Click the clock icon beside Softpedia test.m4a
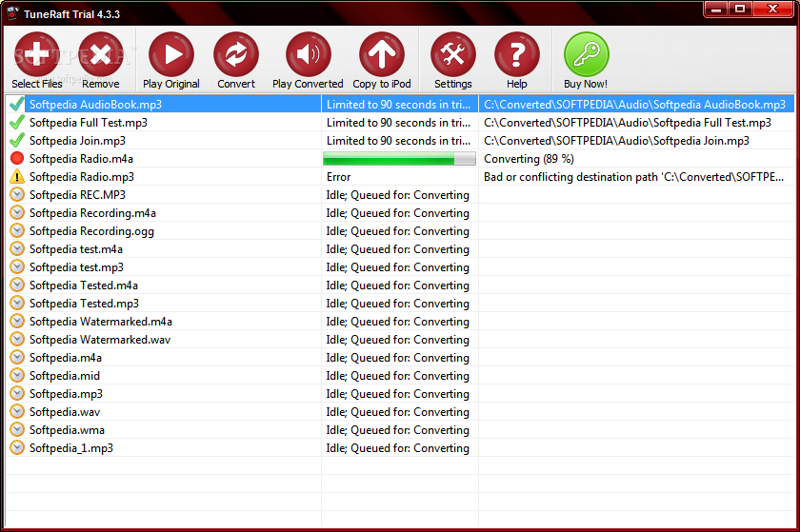This screenshot has width=800, height=532. (17, 249)
